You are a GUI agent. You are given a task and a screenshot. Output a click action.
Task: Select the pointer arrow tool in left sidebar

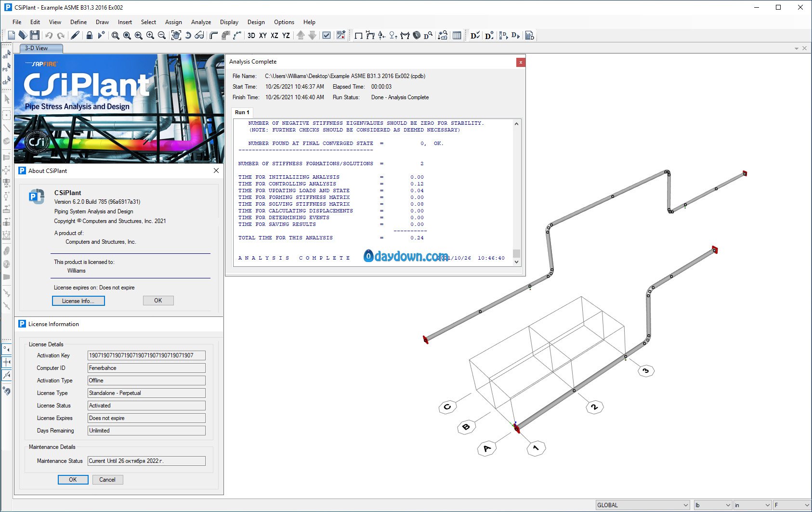click(x=7, y=99)
